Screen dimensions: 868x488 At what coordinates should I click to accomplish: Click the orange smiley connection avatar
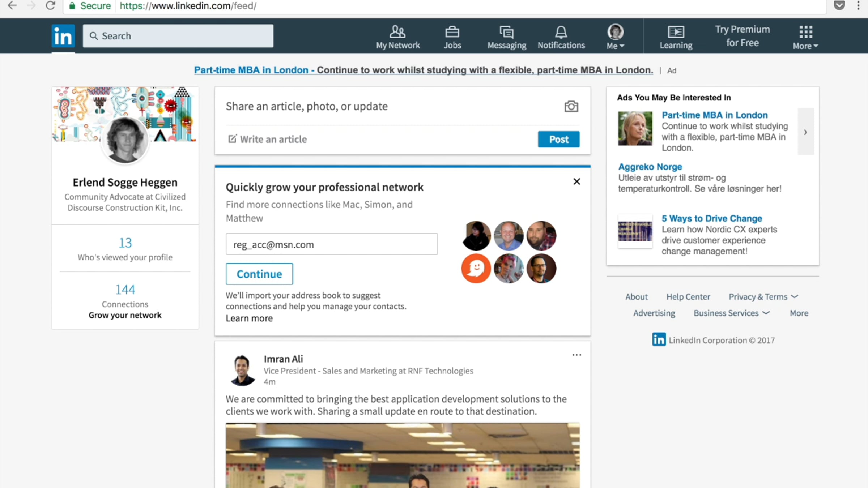tap(476, 268)
